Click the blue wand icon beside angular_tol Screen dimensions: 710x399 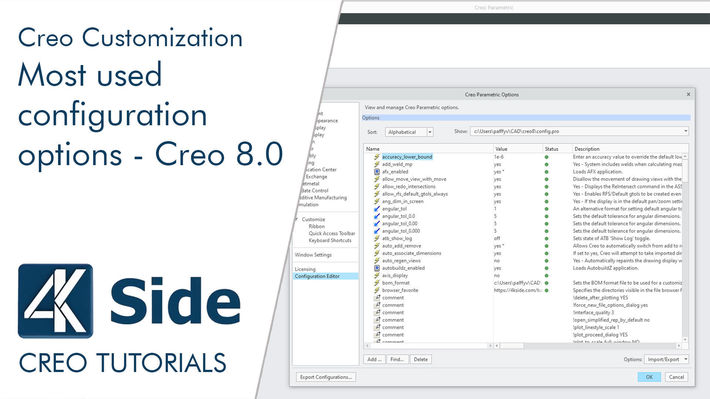click(376, 209)
